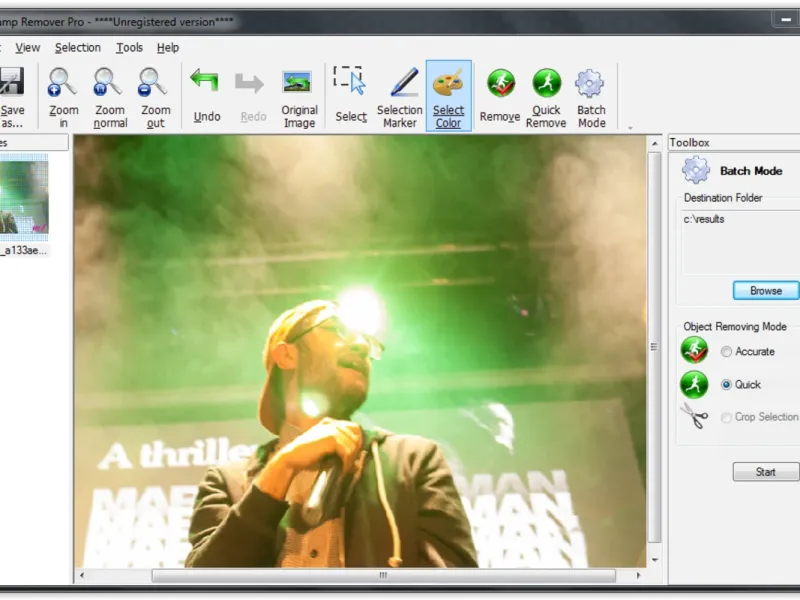Open the Tools menu
The image size is (800, 600).
click(129, 48)
